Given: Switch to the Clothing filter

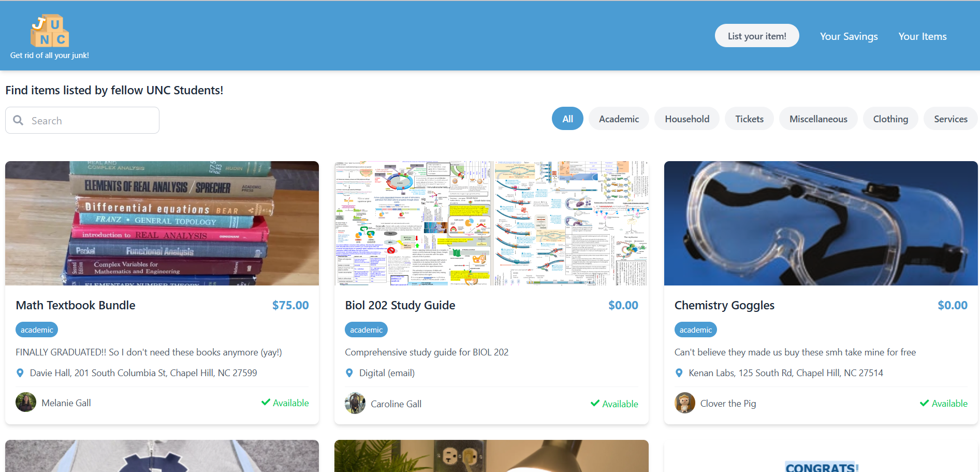Looking at the screenshot, I should click(x=890, y=119).
